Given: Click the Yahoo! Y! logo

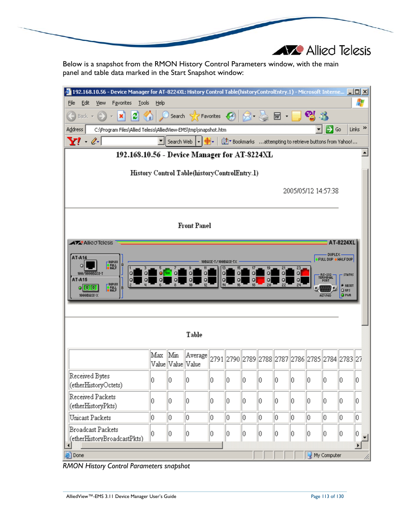Looking at the screenshot, I should [x=74, y=141].
